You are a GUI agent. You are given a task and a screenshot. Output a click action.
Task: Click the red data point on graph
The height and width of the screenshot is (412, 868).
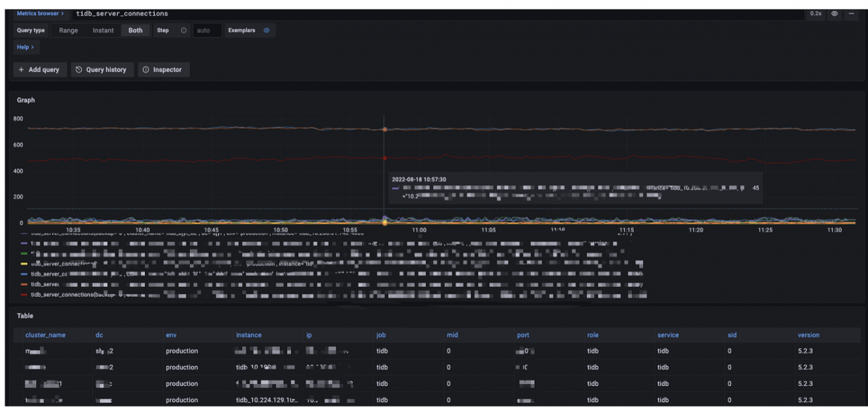pos(384,159)
